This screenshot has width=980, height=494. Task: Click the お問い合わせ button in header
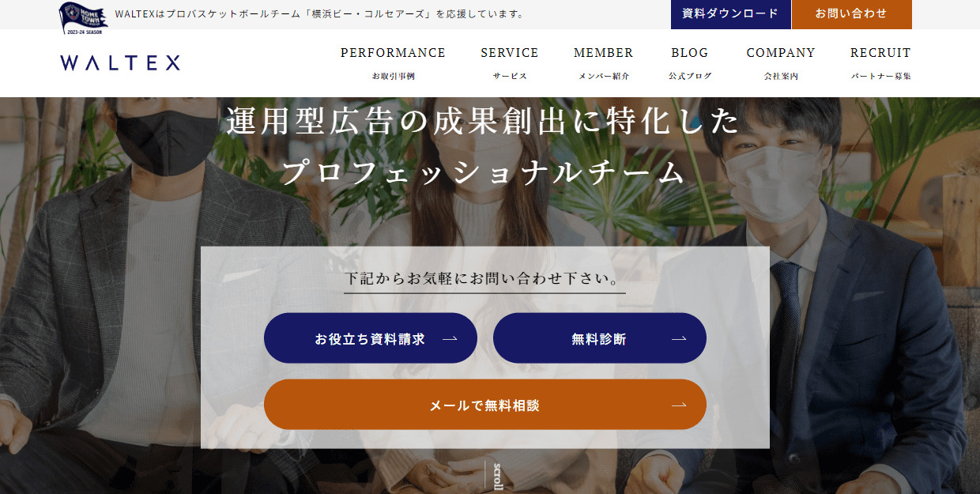pos(852,14)
